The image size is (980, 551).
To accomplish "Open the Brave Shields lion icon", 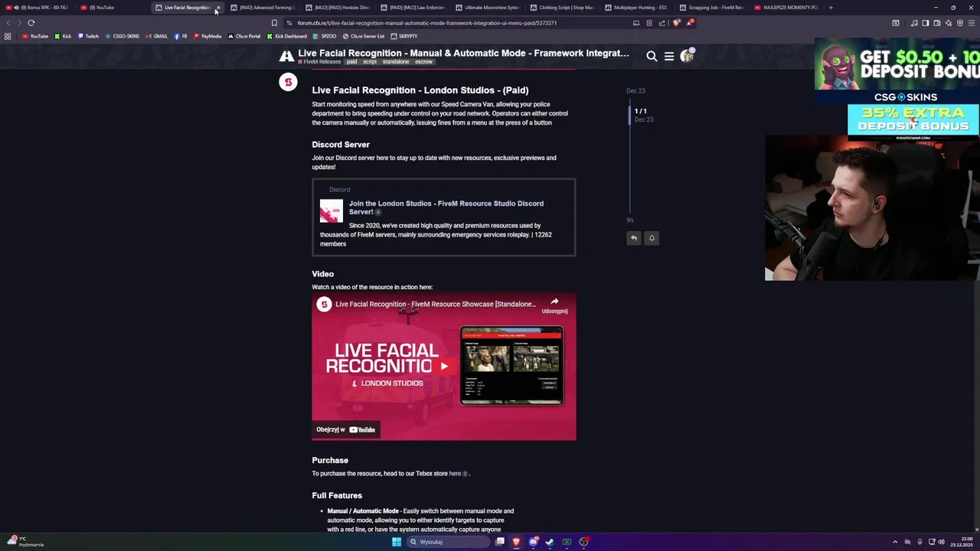I will [676, 23].
